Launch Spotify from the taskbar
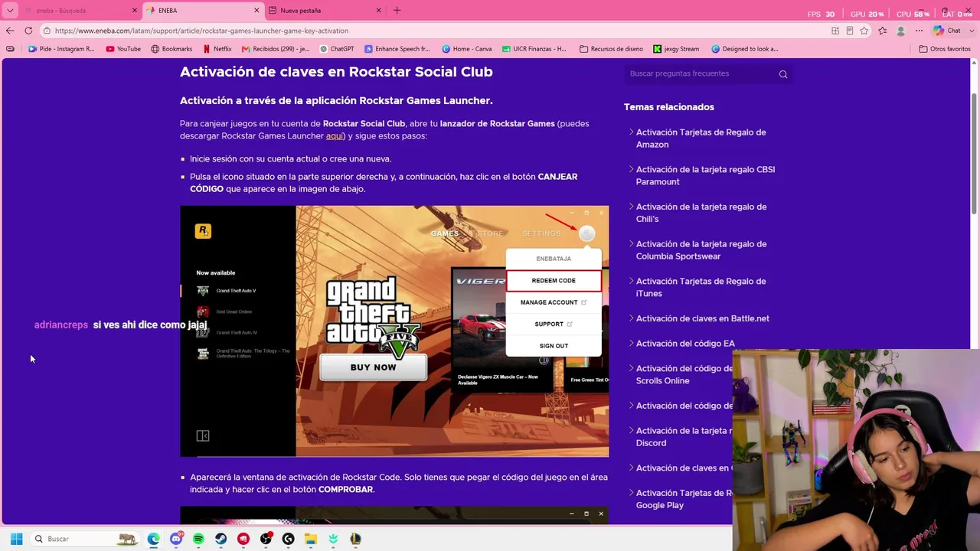This screenshot has width=980, height=551. pyautogui.click(x=198, y=539)
